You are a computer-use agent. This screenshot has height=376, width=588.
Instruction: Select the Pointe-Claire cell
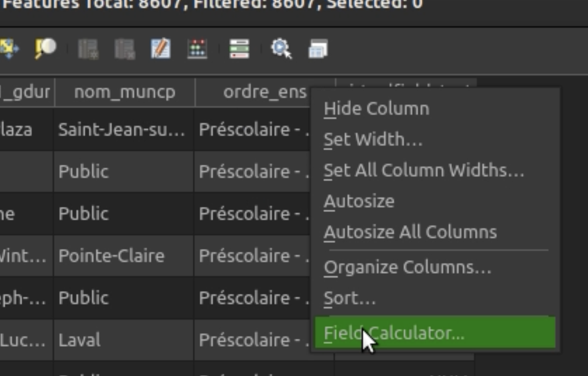[124, 256]
